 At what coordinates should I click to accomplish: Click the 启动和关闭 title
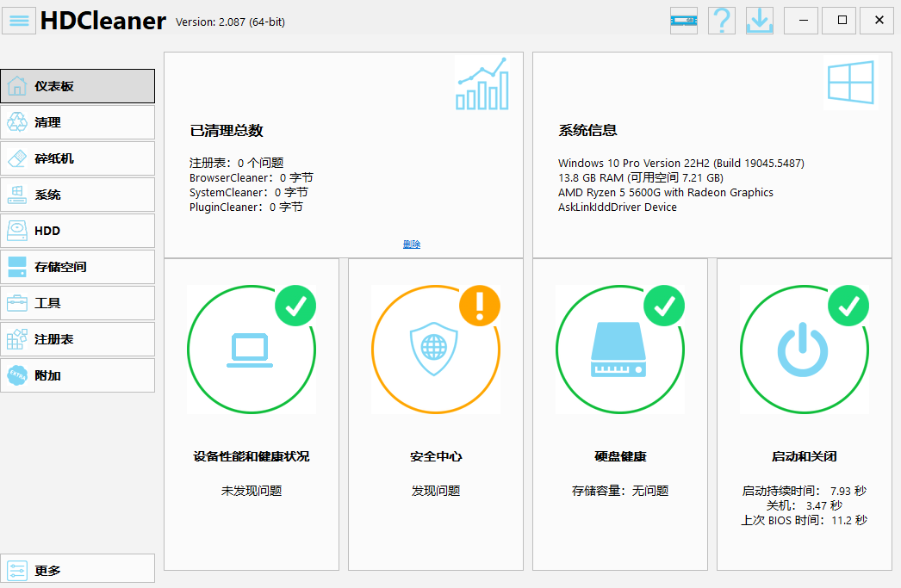pos(804,456)
